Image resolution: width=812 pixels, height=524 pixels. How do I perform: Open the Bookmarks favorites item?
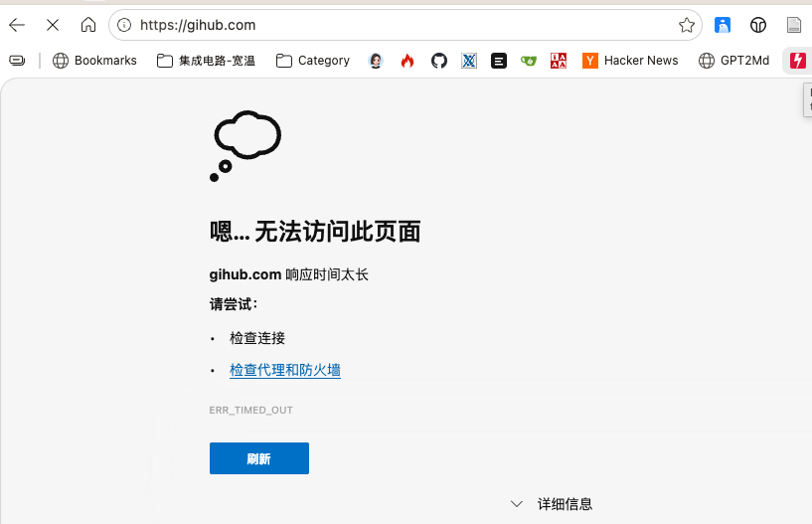pos(94,61)
